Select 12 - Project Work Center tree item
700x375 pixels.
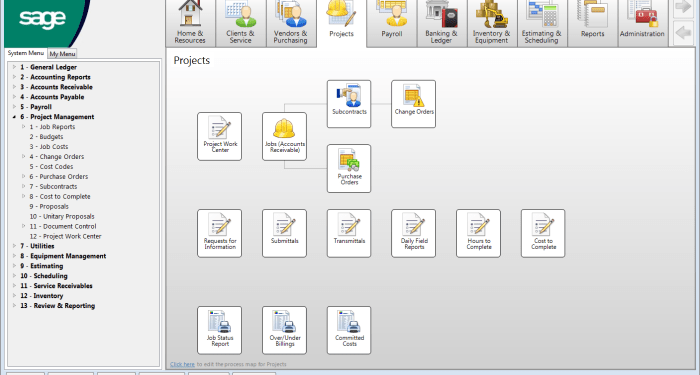66,236
